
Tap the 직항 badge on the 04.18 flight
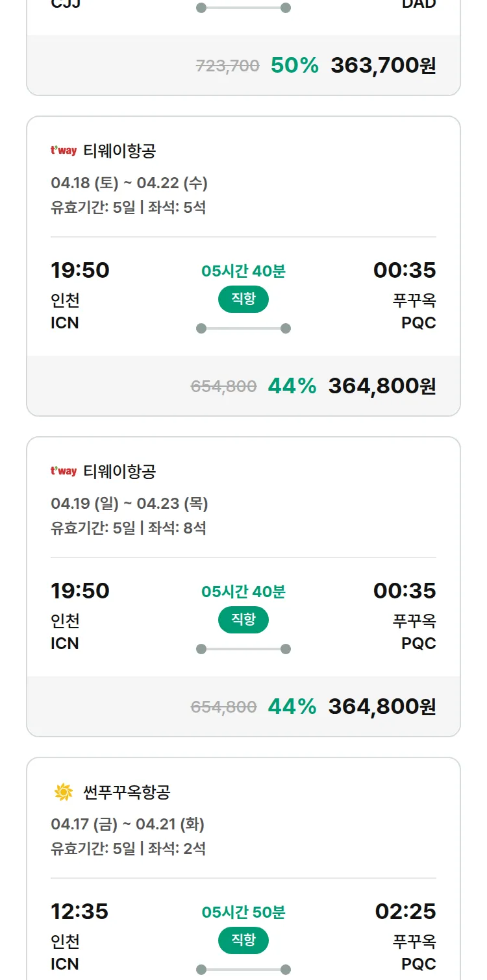[x=243, y=299]
